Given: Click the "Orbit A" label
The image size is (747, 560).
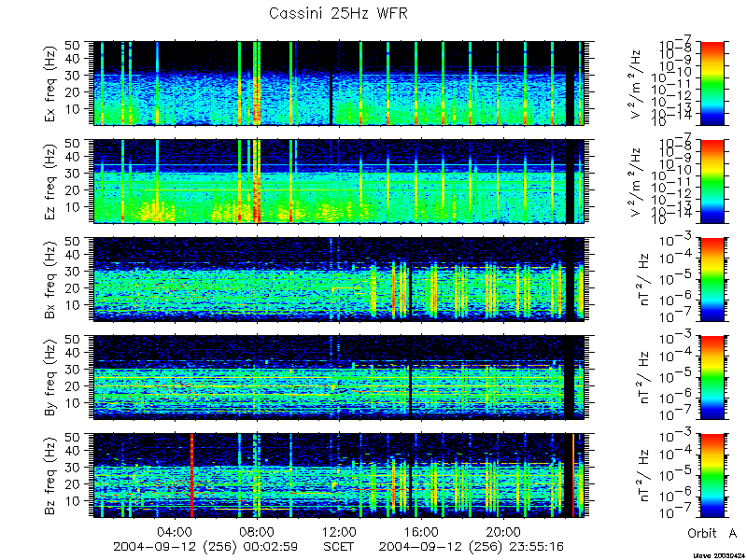Looking at the screenshot, I should coord(712,533).
